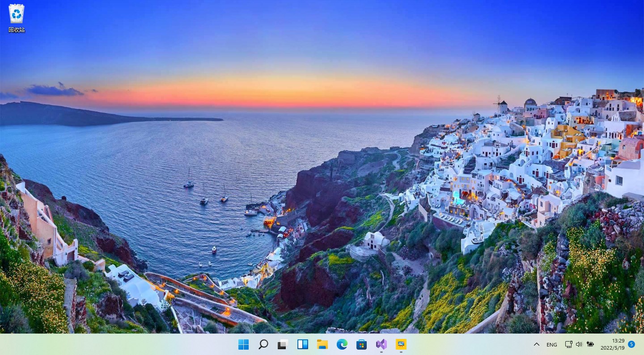Screen dimensions: 644x355
Task: Launch Visual Studio
Action: [381, 344]
